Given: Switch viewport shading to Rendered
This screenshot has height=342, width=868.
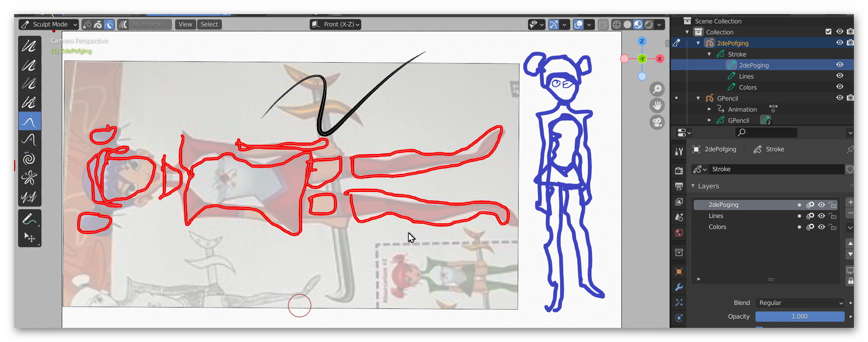Looking at the screenshot, I should [x=649, y=24].
